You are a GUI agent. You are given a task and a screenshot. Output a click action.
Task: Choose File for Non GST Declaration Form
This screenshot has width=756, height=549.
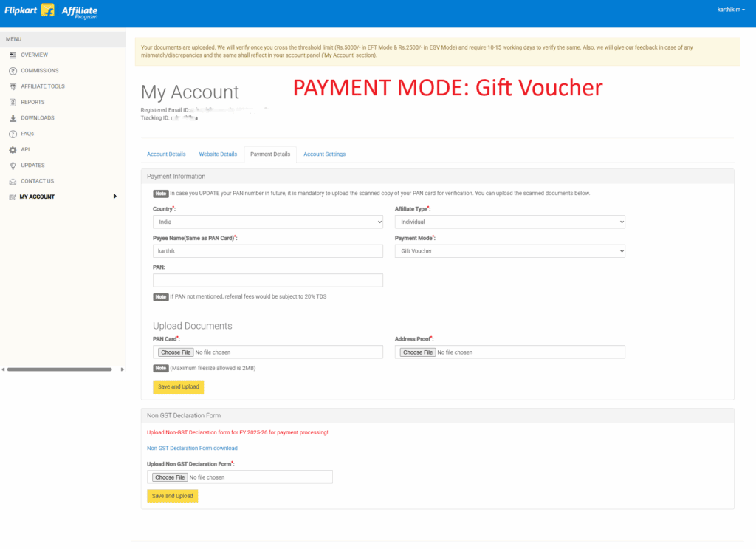coord(170,477)
